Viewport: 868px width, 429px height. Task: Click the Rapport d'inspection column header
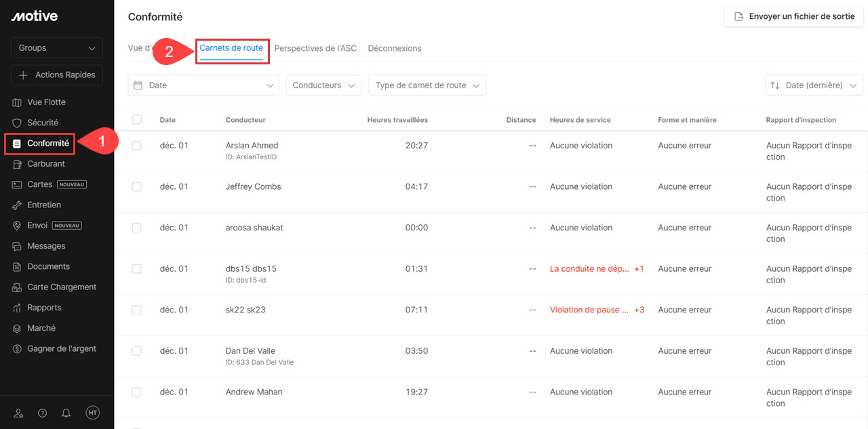pos(801,120)
